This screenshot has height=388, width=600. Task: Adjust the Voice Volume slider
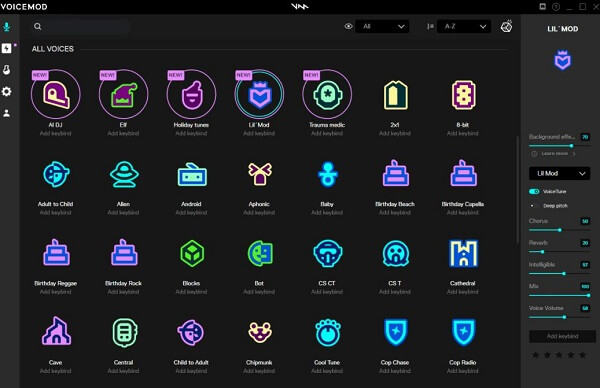pyautogui.click(x=559, y=317)
